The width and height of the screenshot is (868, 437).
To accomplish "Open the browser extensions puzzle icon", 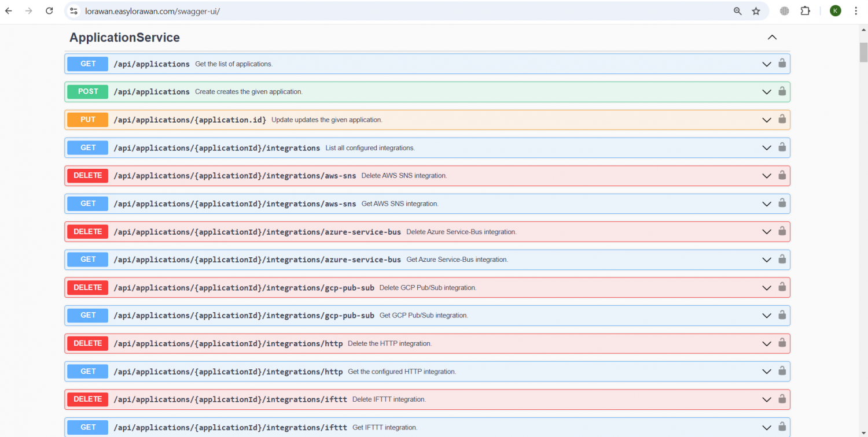I will pos(805,11).
